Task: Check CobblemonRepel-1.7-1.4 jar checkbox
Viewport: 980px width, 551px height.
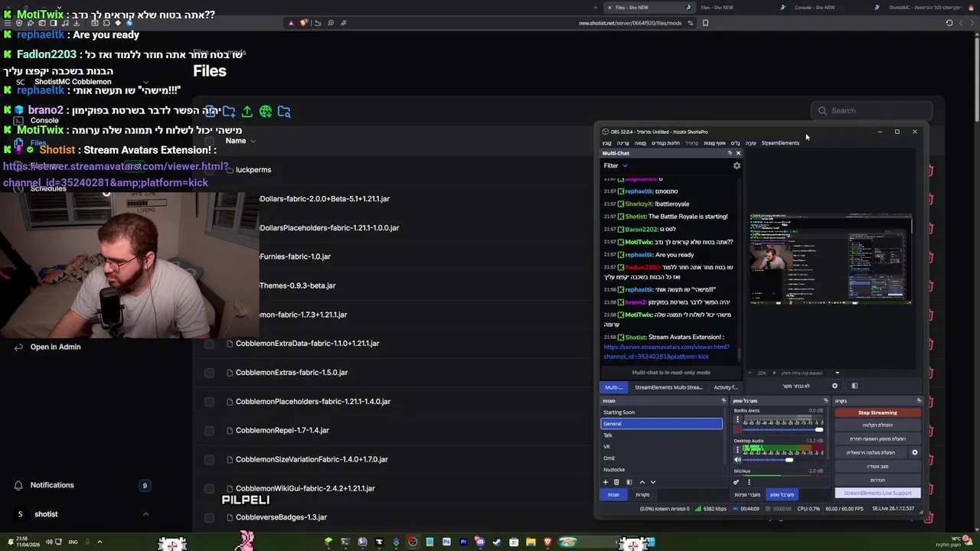Action: pos(209,431)
